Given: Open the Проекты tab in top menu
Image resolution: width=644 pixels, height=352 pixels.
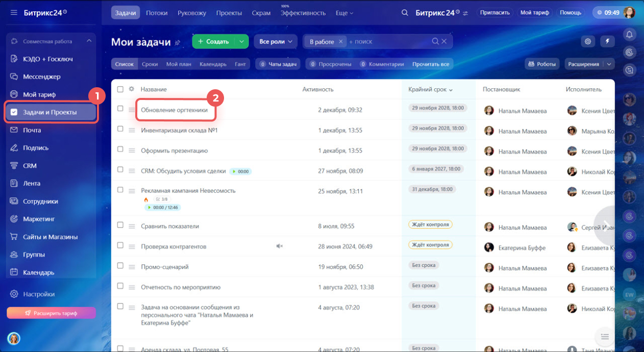Looking at the screenshot, I should pyautogui.click(x=229, y=13).
